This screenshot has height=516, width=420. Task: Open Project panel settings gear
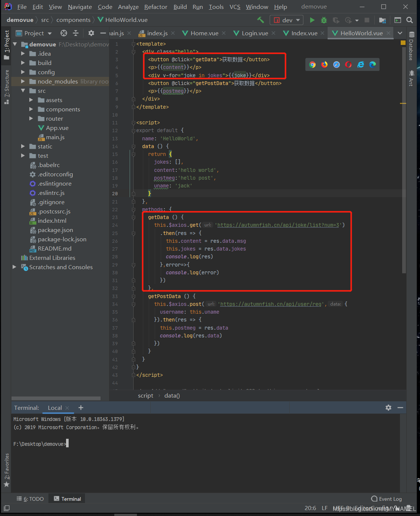(91, 33)
